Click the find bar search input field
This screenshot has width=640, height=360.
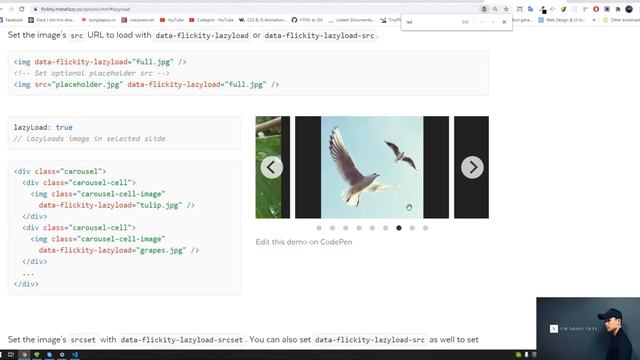[431, 22]
